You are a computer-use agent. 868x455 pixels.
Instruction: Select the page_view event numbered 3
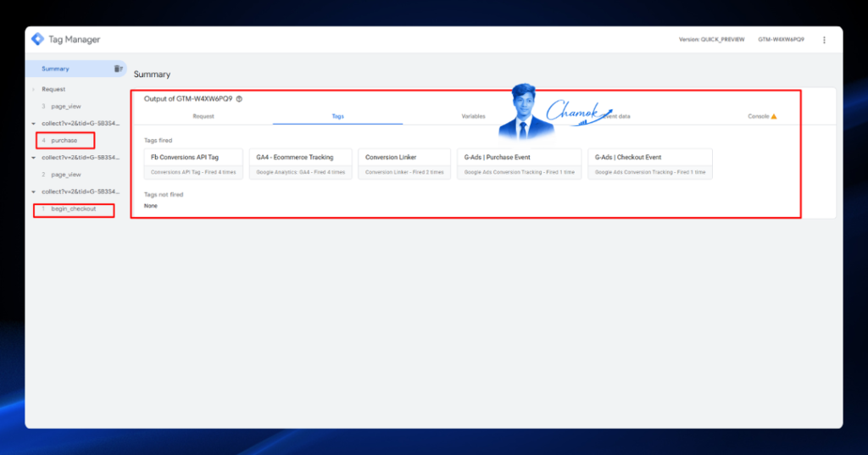pyautogui.click(x=66, y=106)
